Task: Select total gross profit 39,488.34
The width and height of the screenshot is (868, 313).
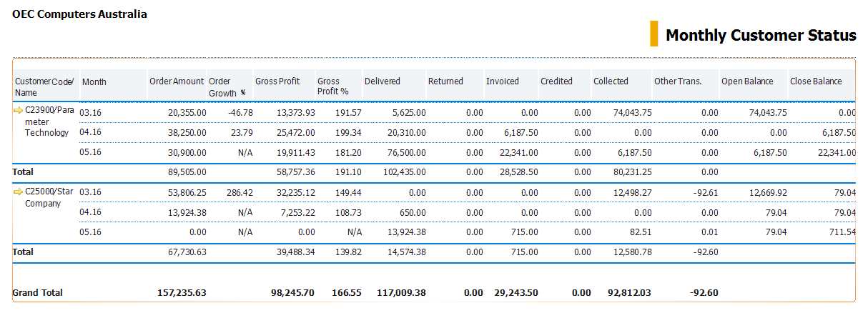Action: click(295, 252)
